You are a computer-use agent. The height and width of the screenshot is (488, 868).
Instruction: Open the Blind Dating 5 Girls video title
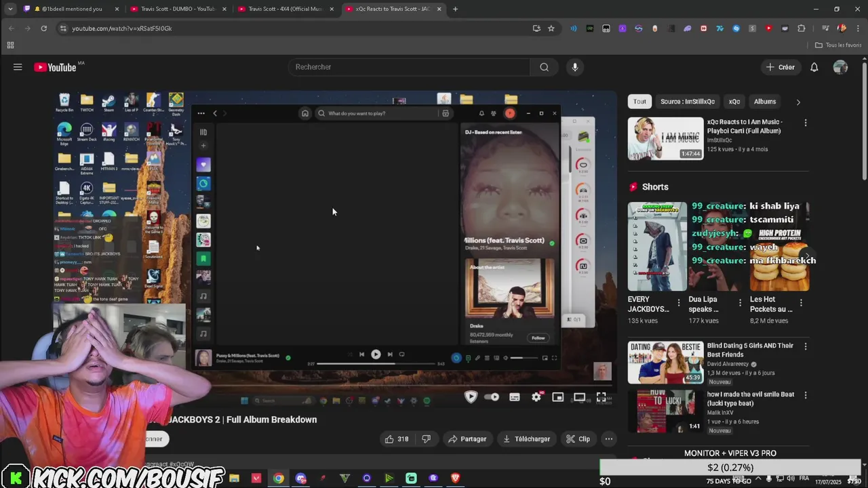[x=750, y=350]
